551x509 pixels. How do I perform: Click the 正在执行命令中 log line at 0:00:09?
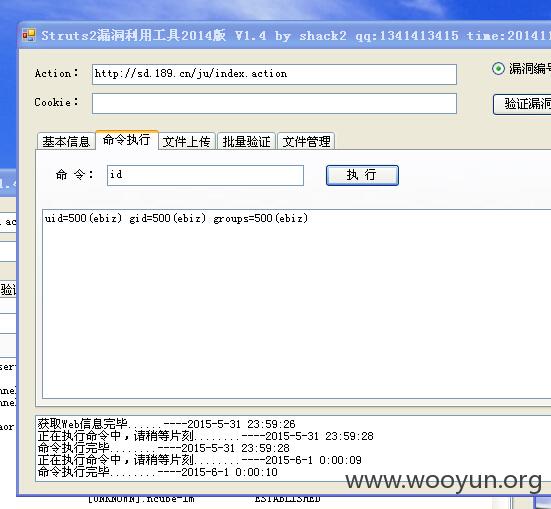(x=200, y=460)
